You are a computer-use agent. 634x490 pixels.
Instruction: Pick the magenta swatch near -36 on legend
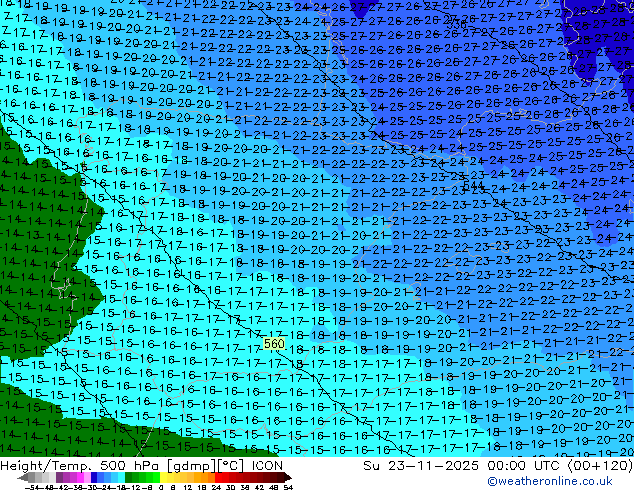pos(80,478)
